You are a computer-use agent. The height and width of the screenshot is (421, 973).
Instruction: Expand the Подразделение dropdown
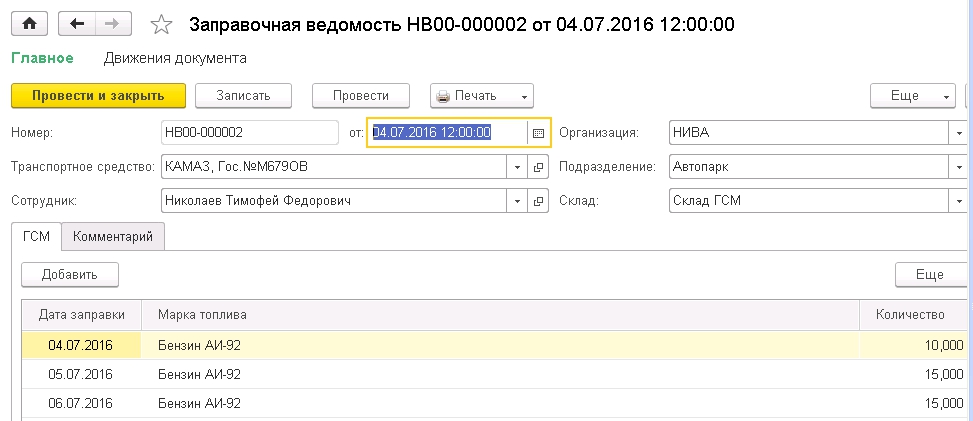957,167
